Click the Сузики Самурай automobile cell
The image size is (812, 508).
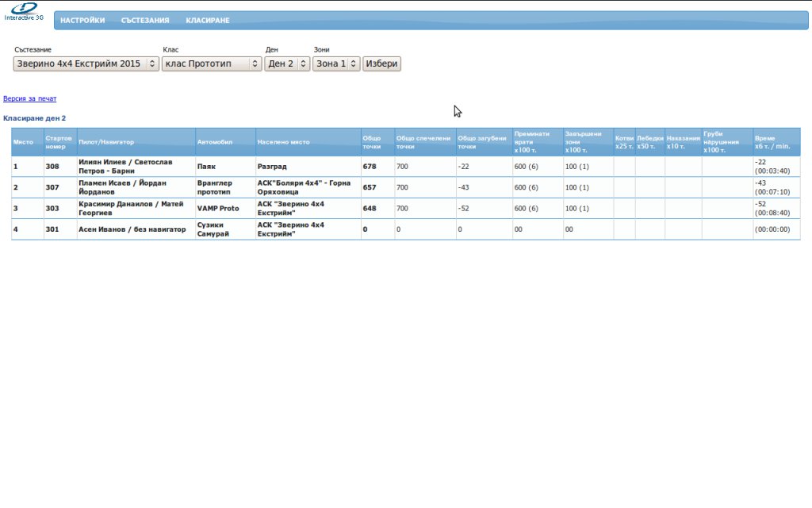[217, 229]
